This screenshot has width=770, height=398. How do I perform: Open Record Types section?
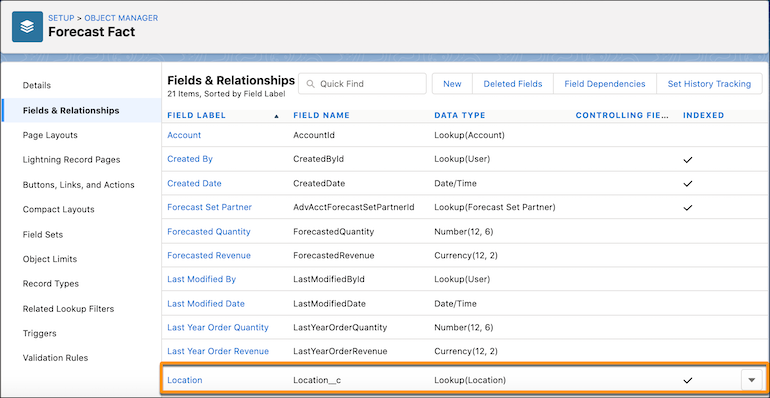click(51, 284)
